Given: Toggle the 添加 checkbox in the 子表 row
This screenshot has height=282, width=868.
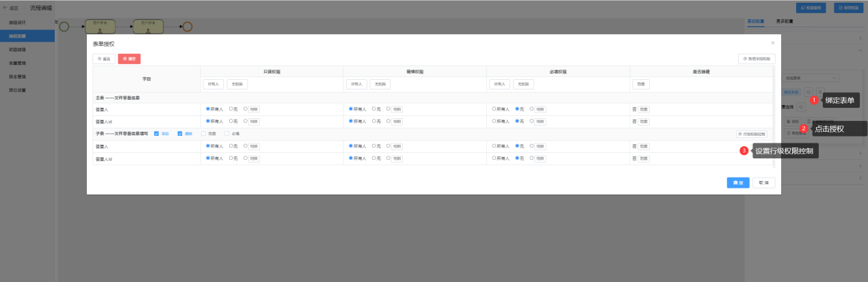Looking at the screenshot, I should point(157,134).
